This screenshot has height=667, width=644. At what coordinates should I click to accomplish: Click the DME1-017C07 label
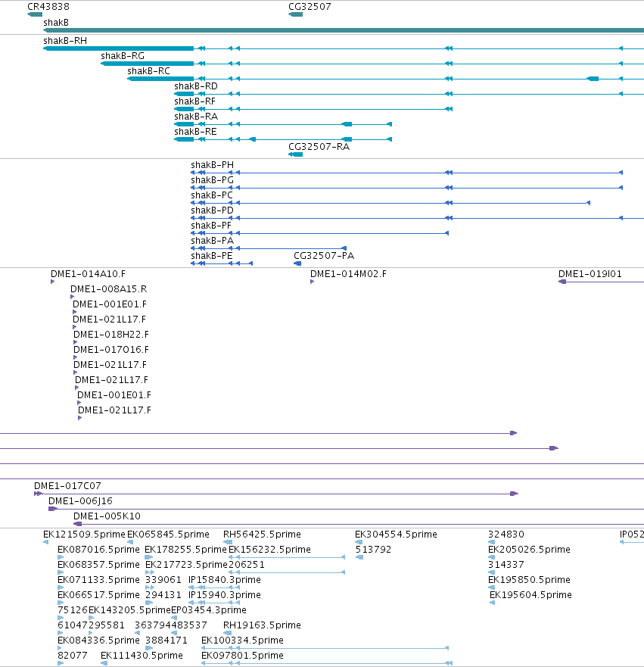67,486
